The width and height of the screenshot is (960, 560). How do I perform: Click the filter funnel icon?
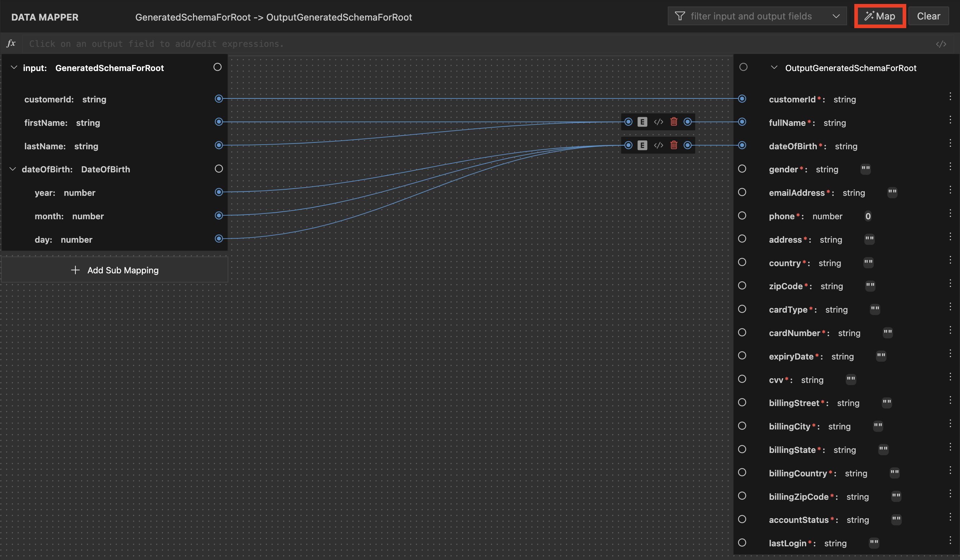click(x=680, y=16)
